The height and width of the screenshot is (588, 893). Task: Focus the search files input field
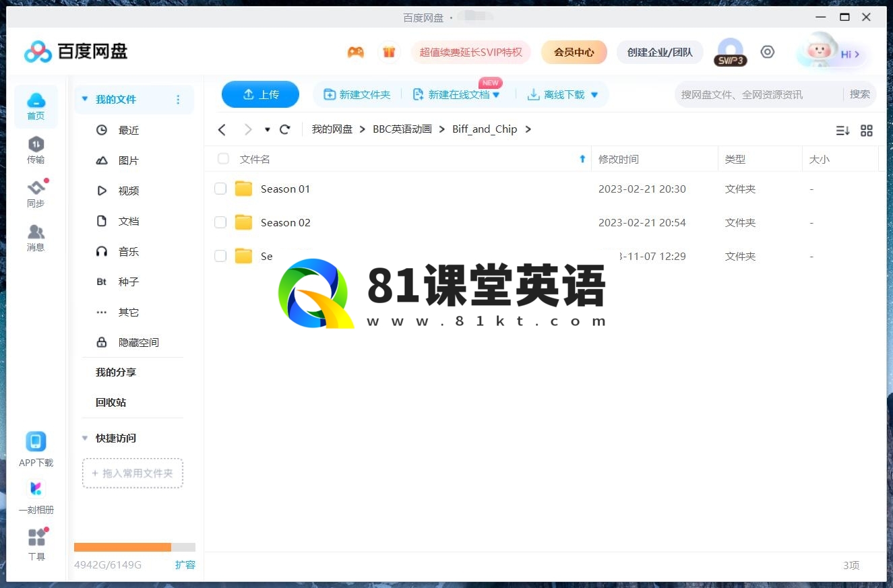coord(758,94)
